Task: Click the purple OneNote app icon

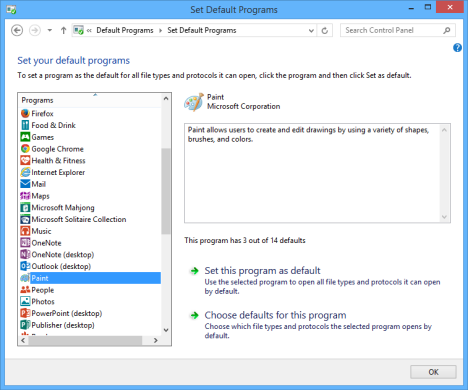Action: pyautogui.click(x=25, y=243)
